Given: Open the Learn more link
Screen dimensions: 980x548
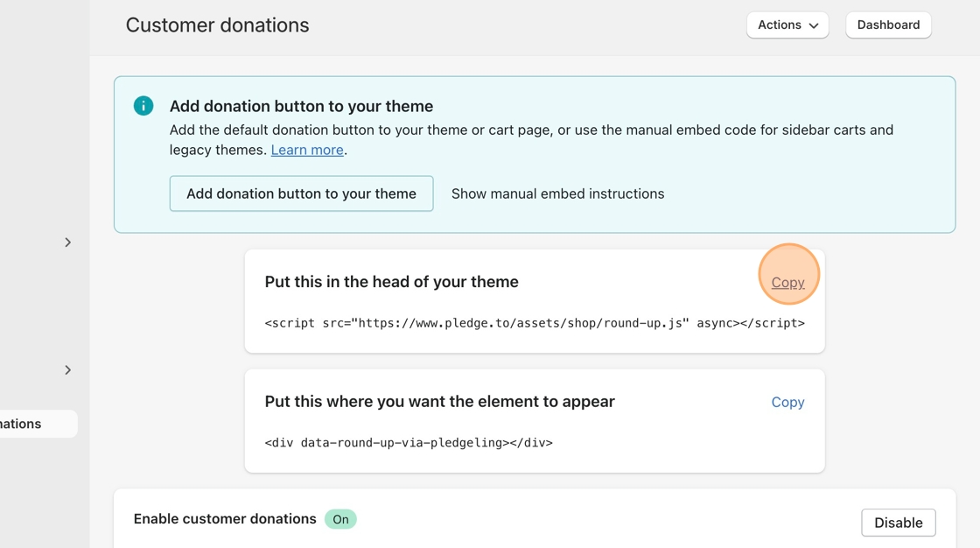Looking at the screenshot, I should (x=307, y=151).
